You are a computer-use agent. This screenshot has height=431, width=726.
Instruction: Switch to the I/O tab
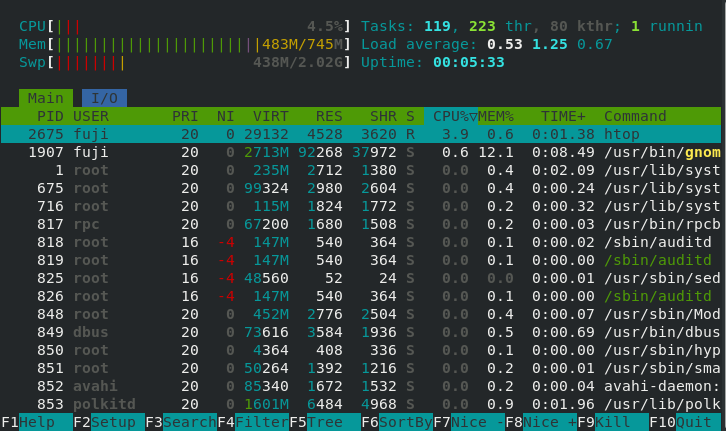(104, 98)
